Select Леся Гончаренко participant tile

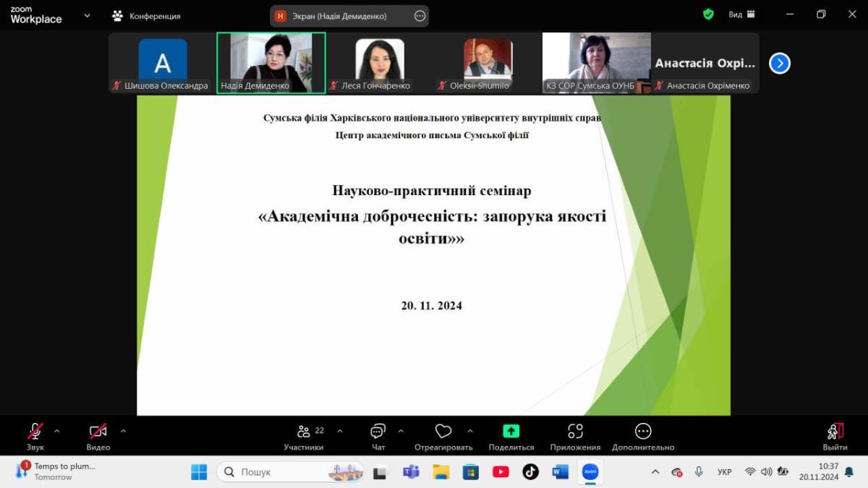tap(380, 63)
